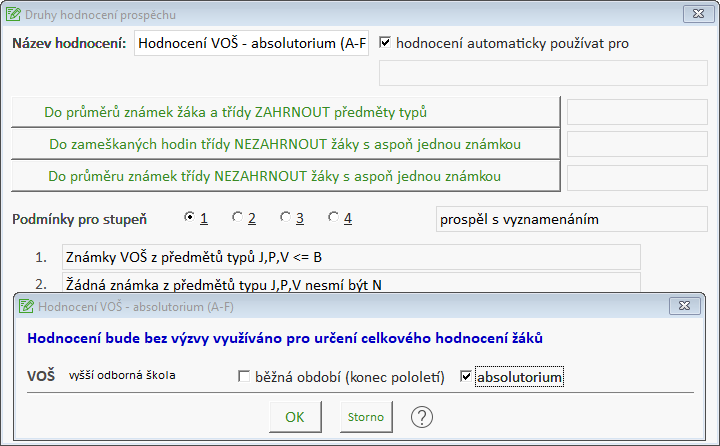Select radio button for stupeň 1
720x446 pixels.
[190, 217]
